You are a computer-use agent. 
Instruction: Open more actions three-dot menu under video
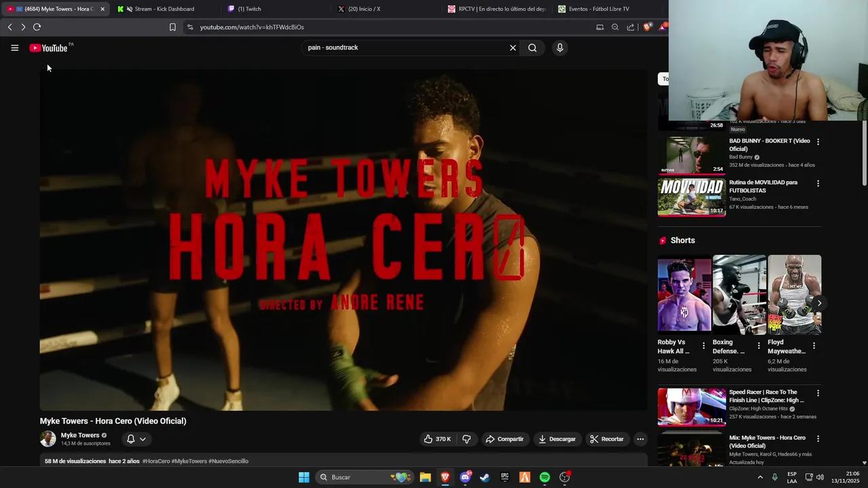pyautogui.click(x=640, y=439)
